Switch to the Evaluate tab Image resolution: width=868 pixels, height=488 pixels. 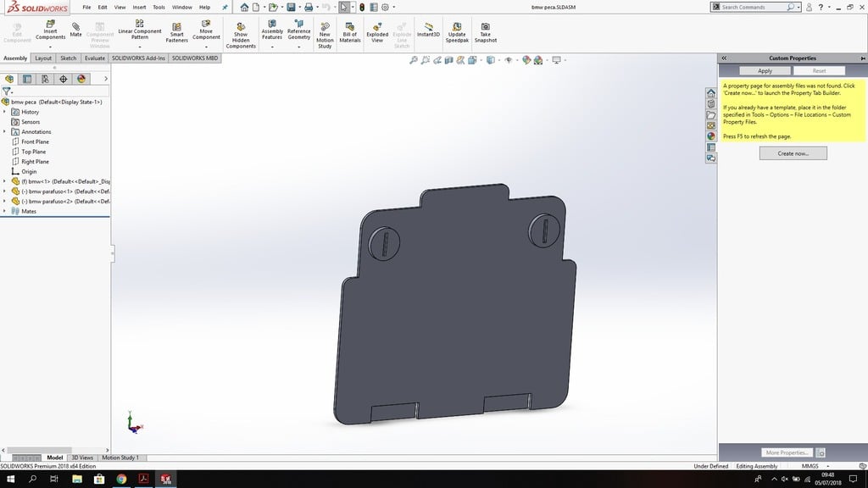pyautogui.click(x=94, y=58)
